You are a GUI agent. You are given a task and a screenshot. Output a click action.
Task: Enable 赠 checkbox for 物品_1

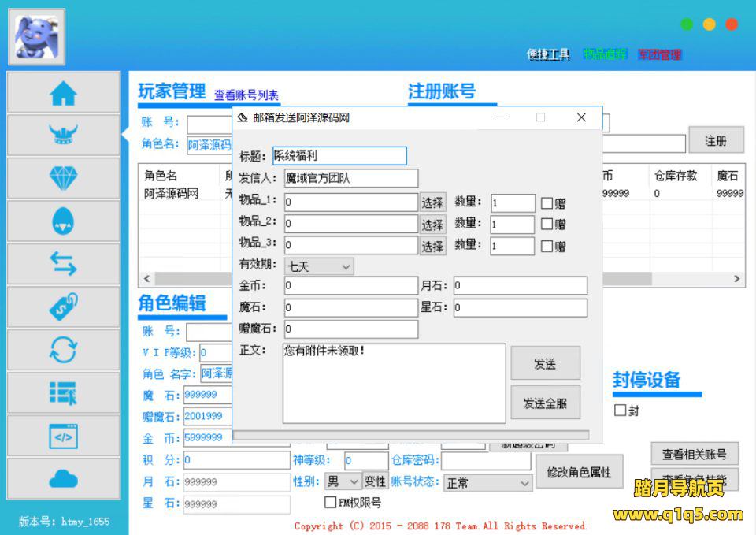point(547,203)
